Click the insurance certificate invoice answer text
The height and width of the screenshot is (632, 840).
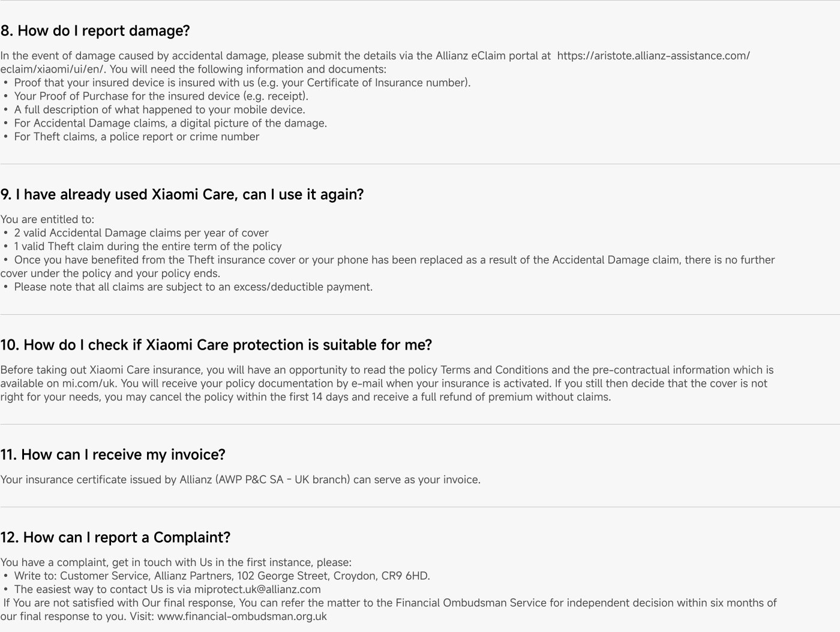240,480
